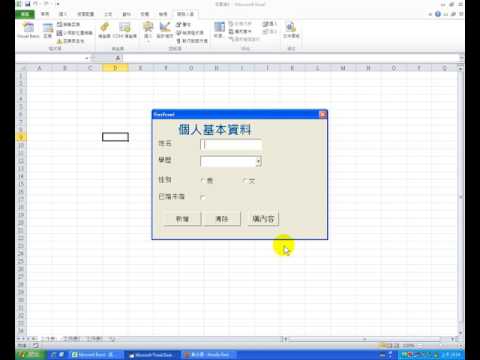Switch to the View ribbon tab
The height and width of the screenshot is (360, 480).
163,14
